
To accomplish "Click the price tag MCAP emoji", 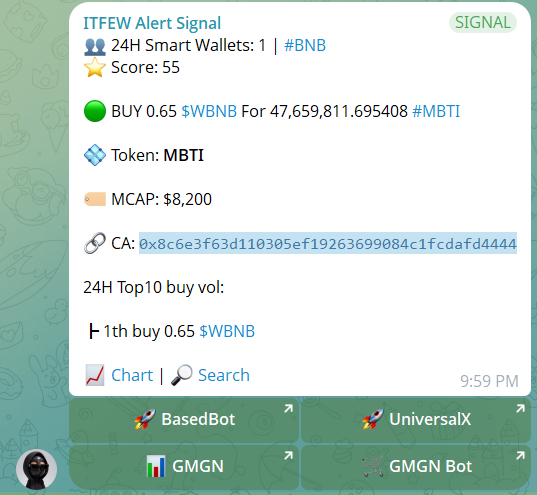I will (95, 199).
